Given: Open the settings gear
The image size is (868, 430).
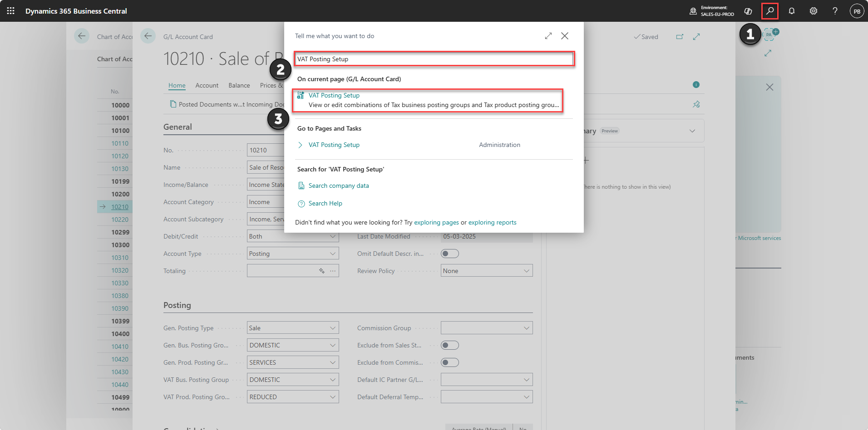Looking at the screenshot, I should click(x=814, y=11).
